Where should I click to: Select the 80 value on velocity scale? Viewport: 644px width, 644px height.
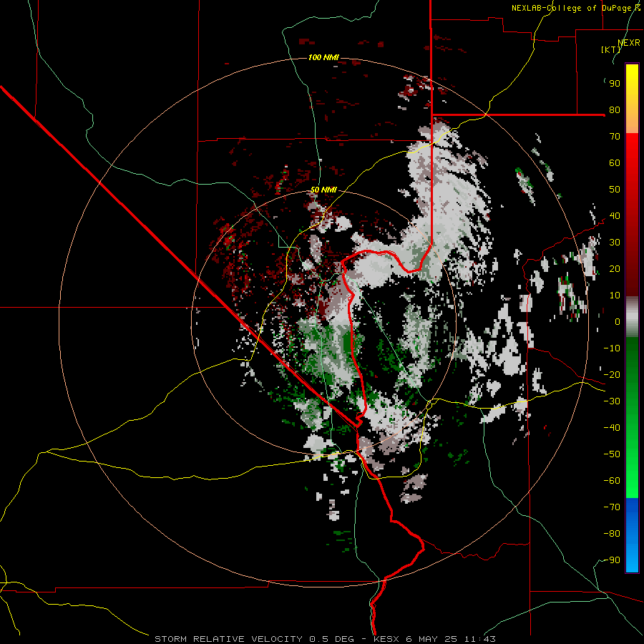coord(615,110)
